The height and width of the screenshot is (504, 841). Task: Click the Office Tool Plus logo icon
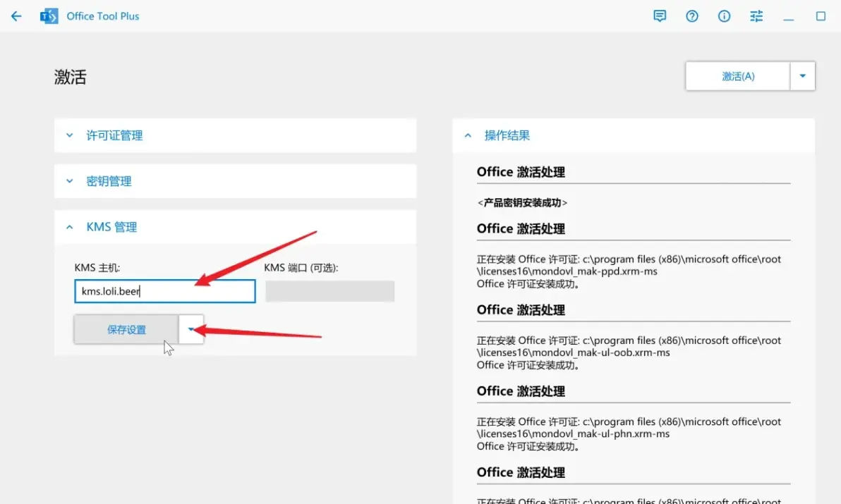tap(49, 16)
